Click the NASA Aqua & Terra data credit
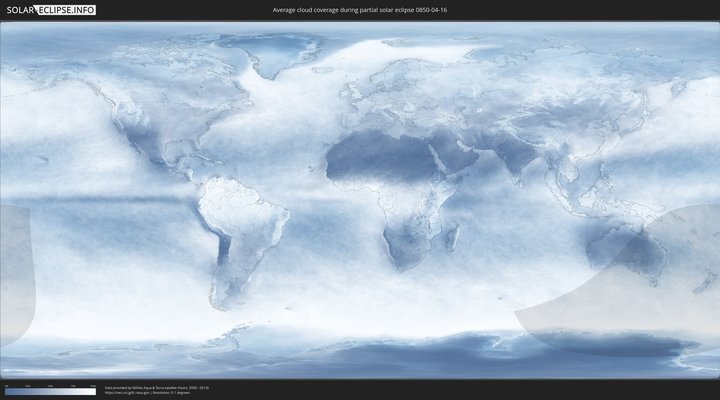720x400 pixels. click(x=157, y=388)
